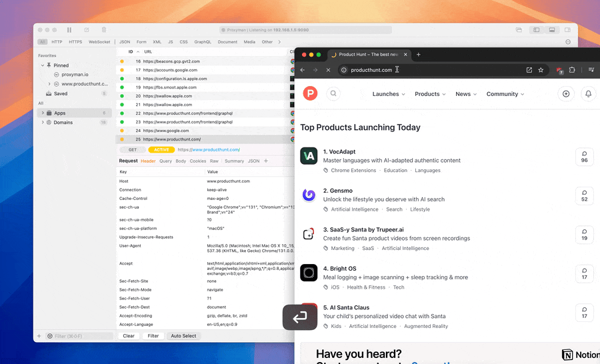This screenshot has height=364, width=600.
Task: Open the Products dropdown menu
Action: [430, 94]
